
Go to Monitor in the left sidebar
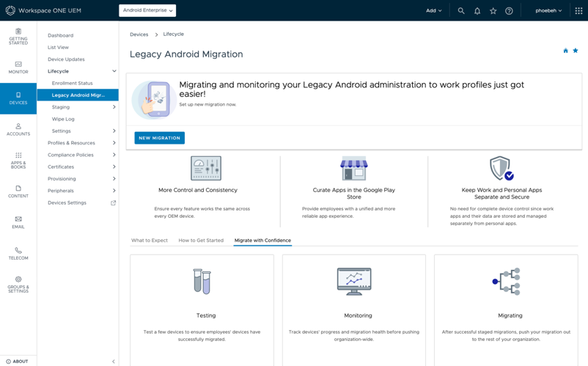[x=18, y=67]
